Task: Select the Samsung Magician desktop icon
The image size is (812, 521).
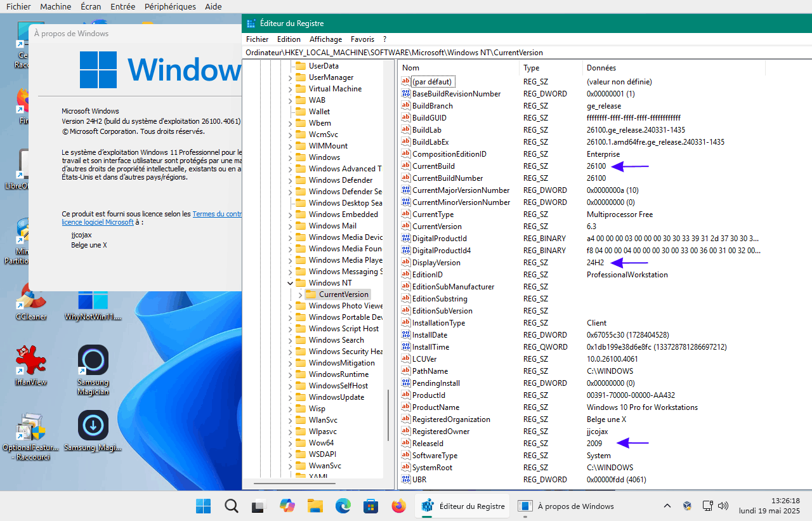Action: pos(93,371)
